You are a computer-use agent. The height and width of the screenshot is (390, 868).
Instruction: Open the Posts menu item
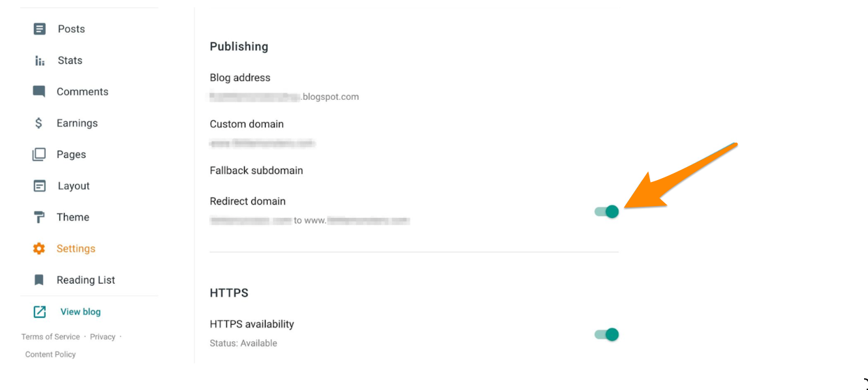(x=71, y=29)
